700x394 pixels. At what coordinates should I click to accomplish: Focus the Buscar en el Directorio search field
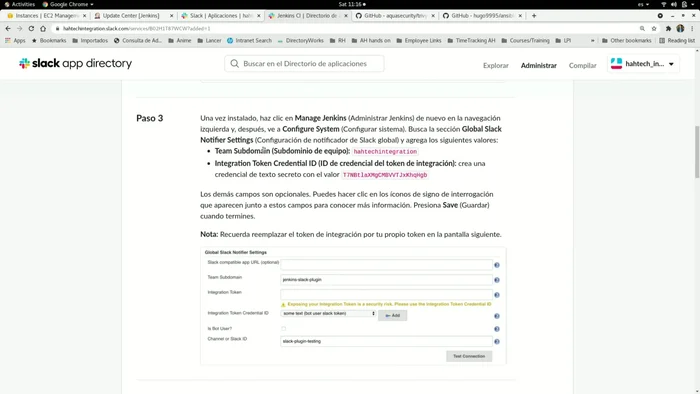point(304,64)
